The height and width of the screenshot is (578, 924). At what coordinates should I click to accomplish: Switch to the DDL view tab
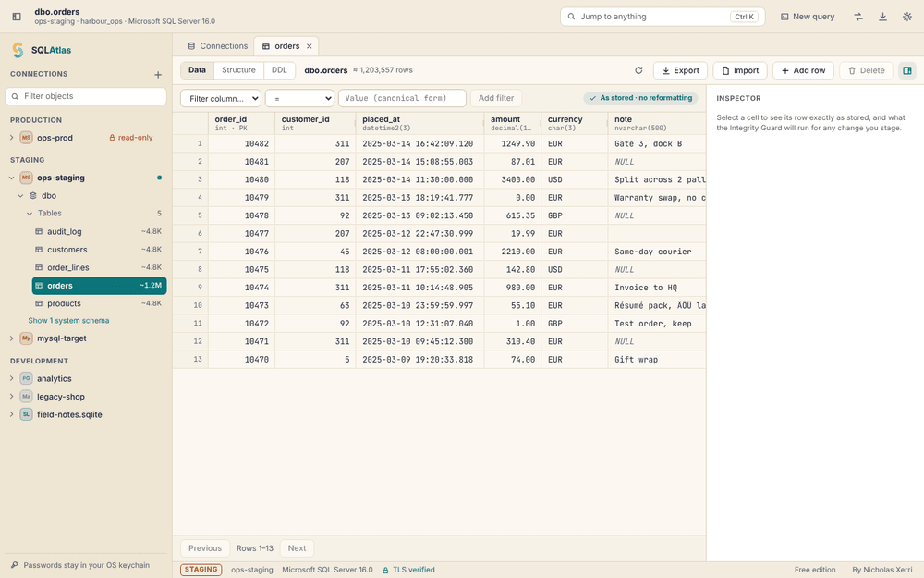click(x=279, y=70)
